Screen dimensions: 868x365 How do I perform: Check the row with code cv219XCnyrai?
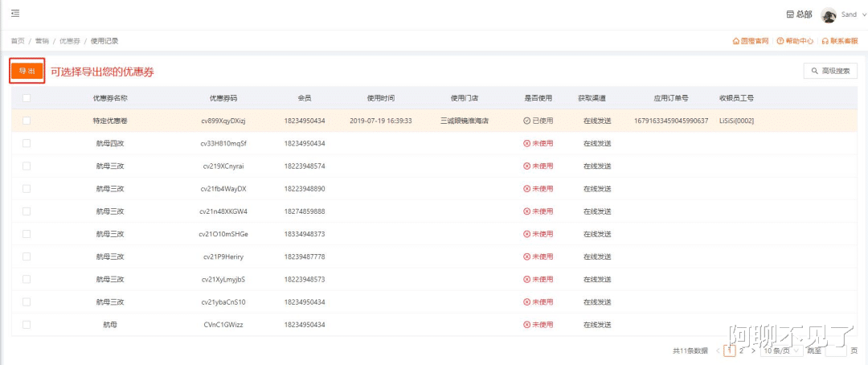click(x=27, y=166)
